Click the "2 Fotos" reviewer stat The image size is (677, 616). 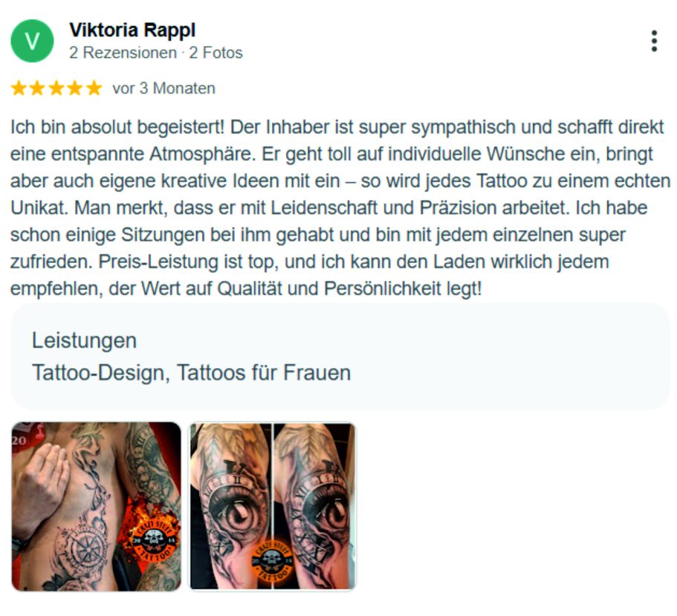[216, 53]
